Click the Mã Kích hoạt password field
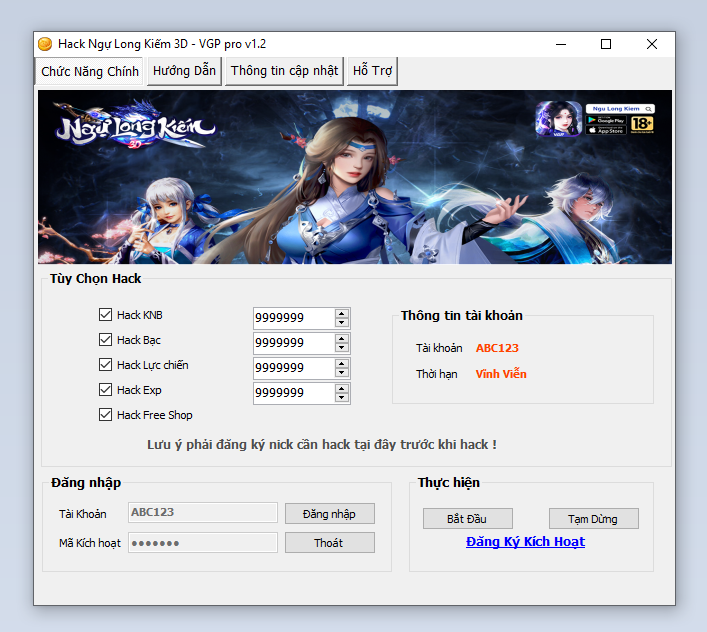707x632 pixels. coord(202,543)
